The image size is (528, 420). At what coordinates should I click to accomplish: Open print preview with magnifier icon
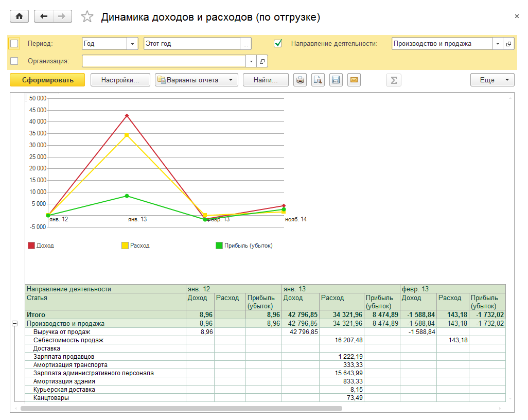click(318, 80)
